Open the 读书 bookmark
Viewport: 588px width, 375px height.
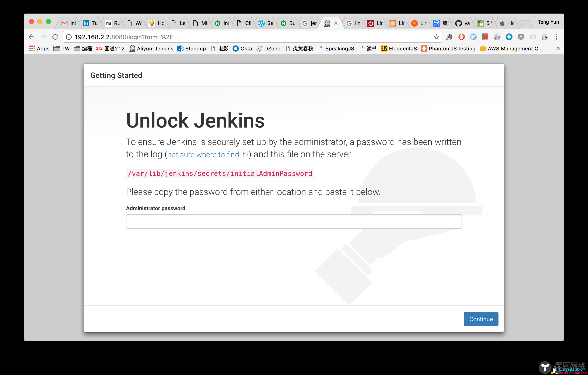368,49
